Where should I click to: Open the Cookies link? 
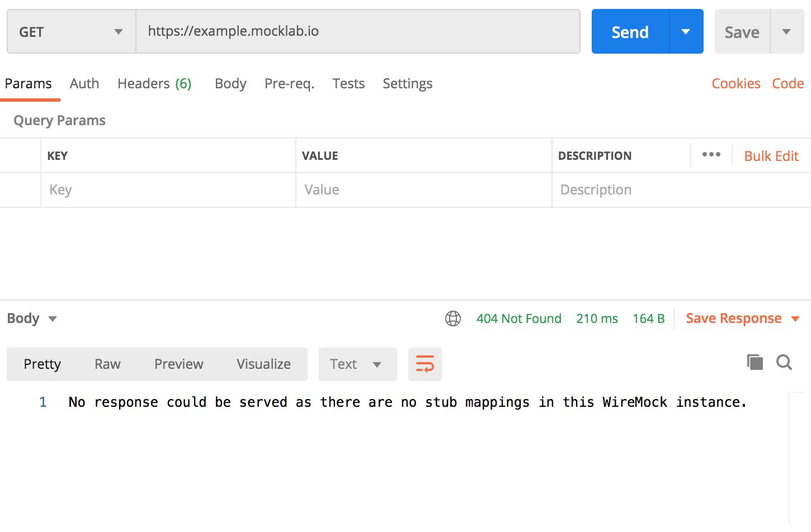736,84
